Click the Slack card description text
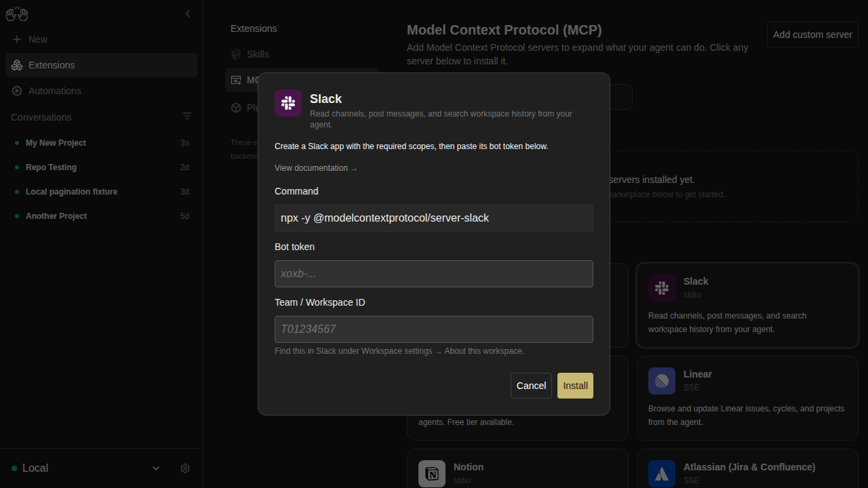The width and height of the screenshot is (868, 488). pos(728,323)
